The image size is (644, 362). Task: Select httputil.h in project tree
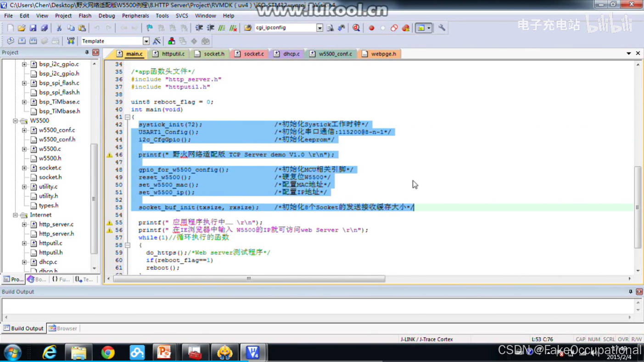point(50,252)
